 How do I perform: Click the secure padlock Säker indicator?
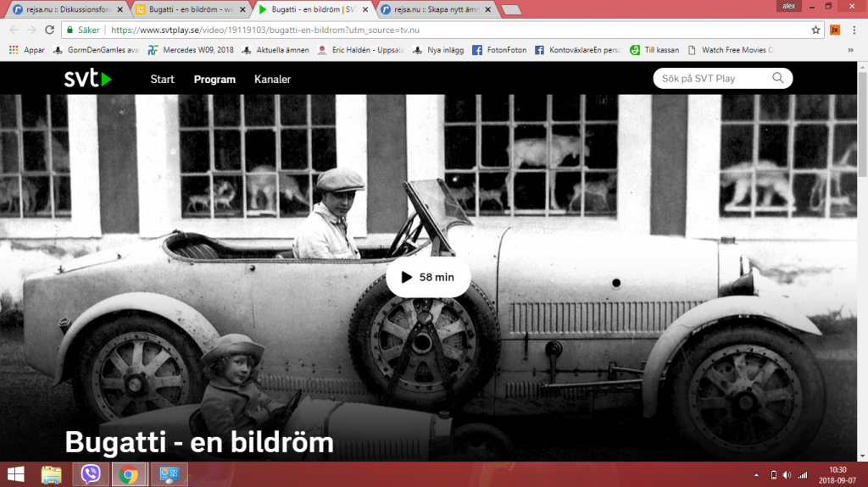click(x=84, y=30)
